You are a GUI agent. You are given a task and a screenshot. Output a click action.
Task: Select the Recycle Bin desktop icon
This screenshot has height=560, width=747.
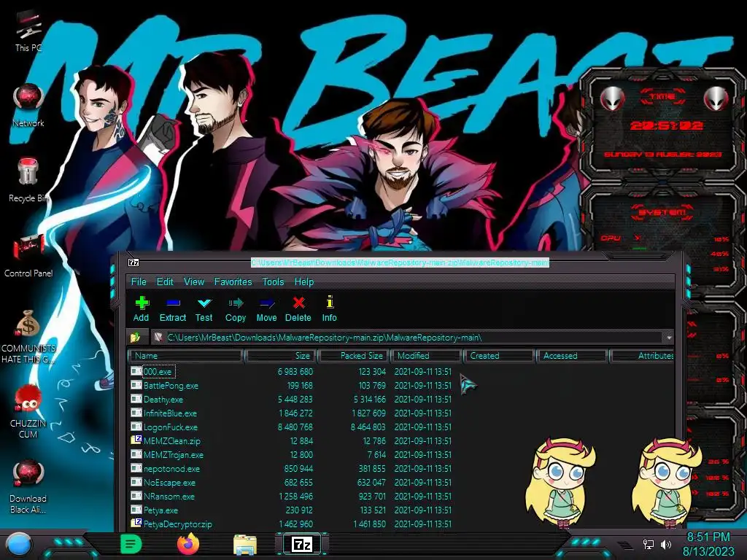click(x=28, y=180)
